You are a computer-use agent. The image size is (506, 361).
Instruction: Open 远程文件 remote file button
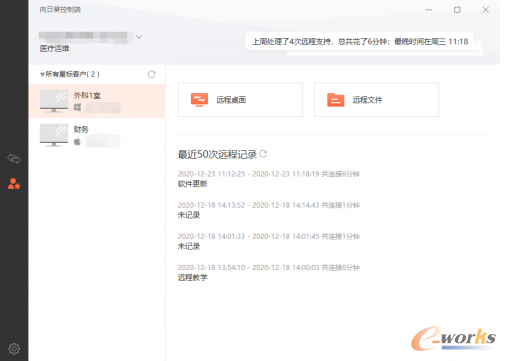point(376,100)
